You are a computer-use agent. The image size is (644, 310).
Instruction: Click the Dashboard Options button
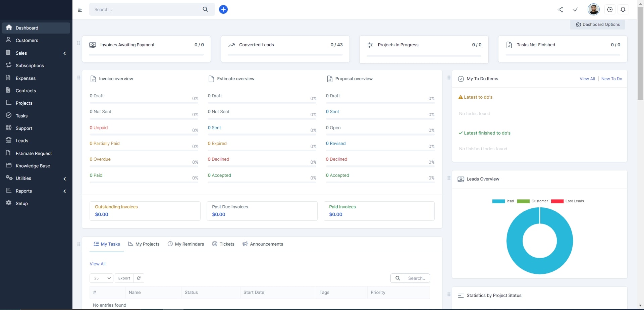597,24
